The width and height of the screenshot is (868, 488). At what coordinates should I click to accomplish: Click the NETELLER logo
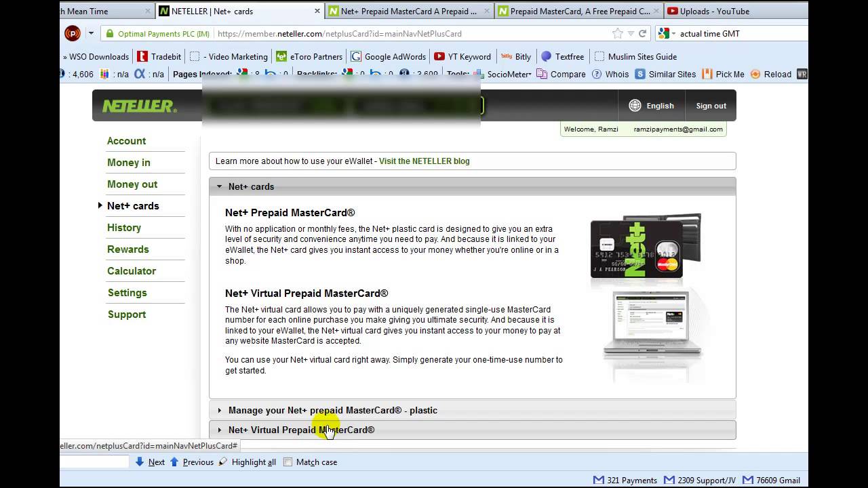pos(139,106)
